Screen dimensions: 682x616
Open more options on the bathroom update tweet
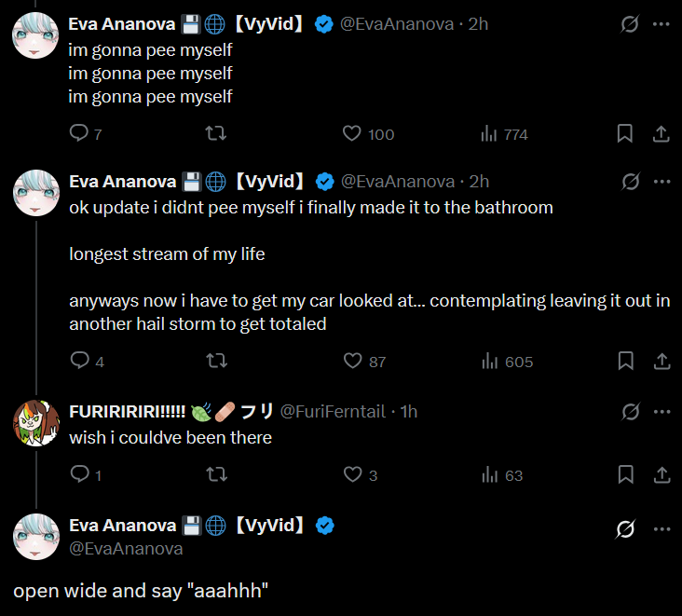pos(662,181)
